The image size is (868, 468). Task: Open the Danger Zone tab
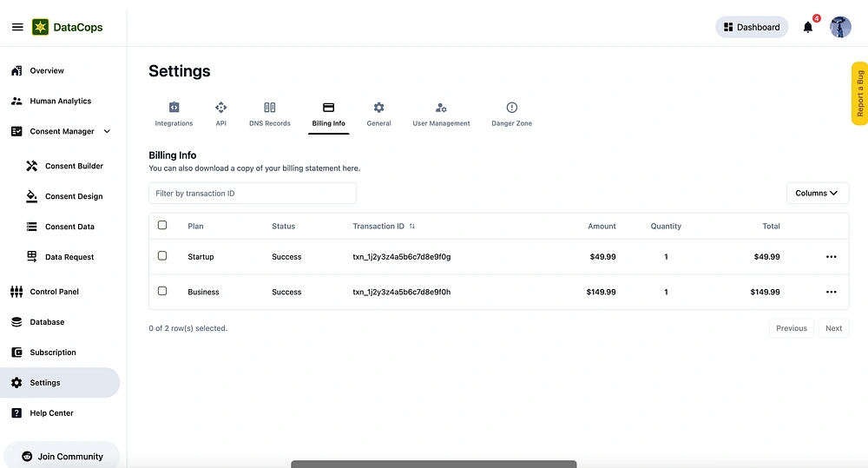pyautogui.click(x=511, y=115)
